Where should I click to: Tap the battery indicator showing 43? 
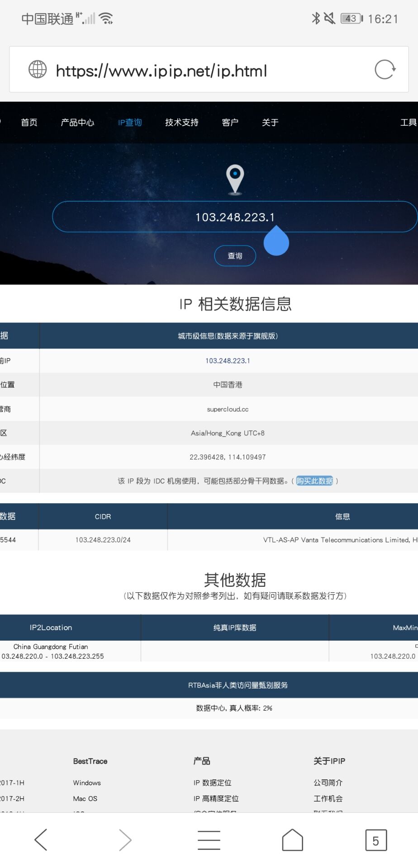pyautogui.click(x=352, y=19)
